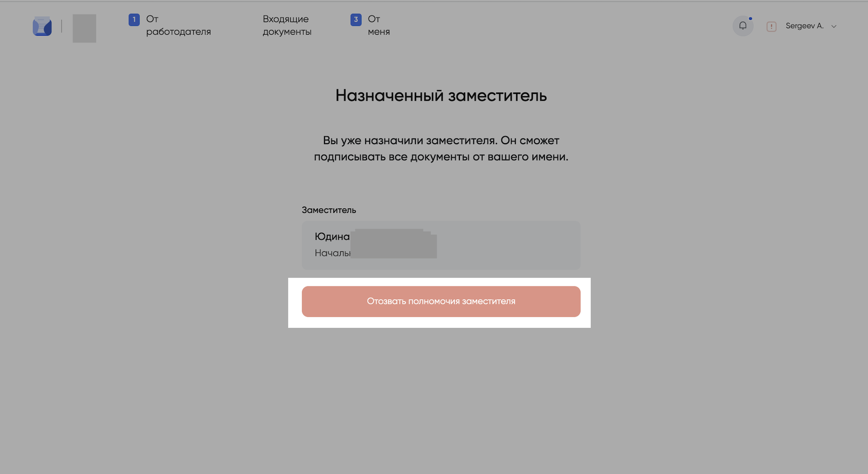
Task: Click the подписывать все документы text line
Action: [x=441, y=157]
